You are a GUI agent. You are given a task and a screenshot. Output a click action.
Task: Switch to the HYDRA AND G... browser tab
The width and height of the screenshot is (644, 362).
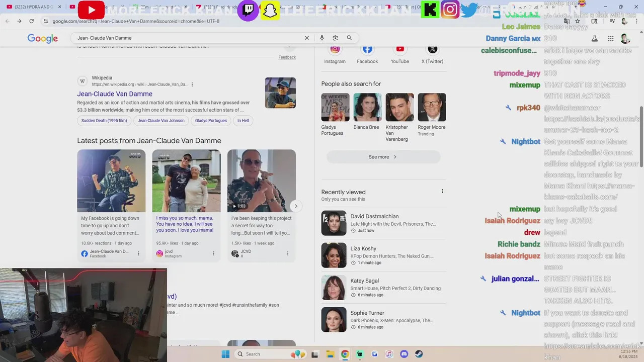pos(34,7)
